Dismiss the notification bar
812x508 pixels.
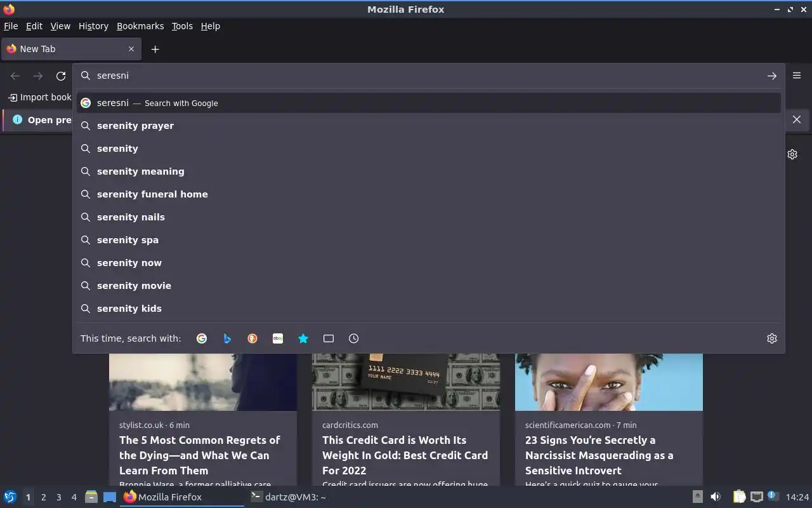click(797, 119)
